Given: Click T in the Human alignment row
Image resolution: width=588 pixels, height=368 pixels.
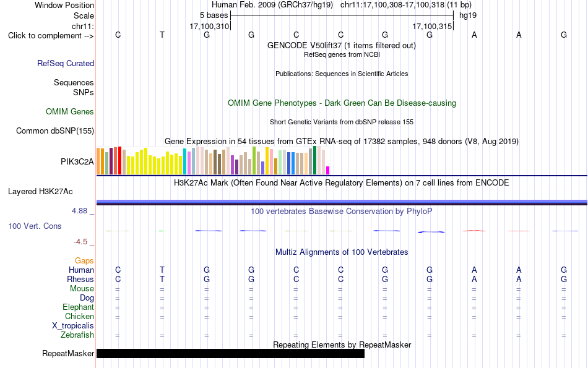Looking at the screenshot, I should tap(162, 270).
